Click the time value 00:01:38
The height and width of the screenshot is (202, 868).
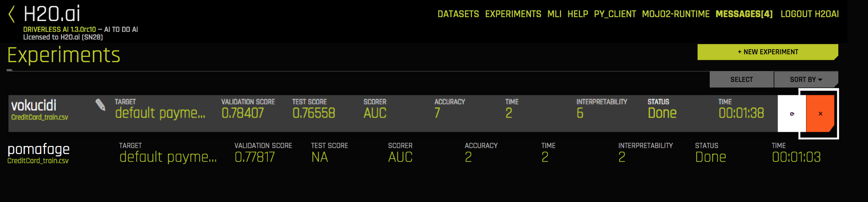[741, 113]
